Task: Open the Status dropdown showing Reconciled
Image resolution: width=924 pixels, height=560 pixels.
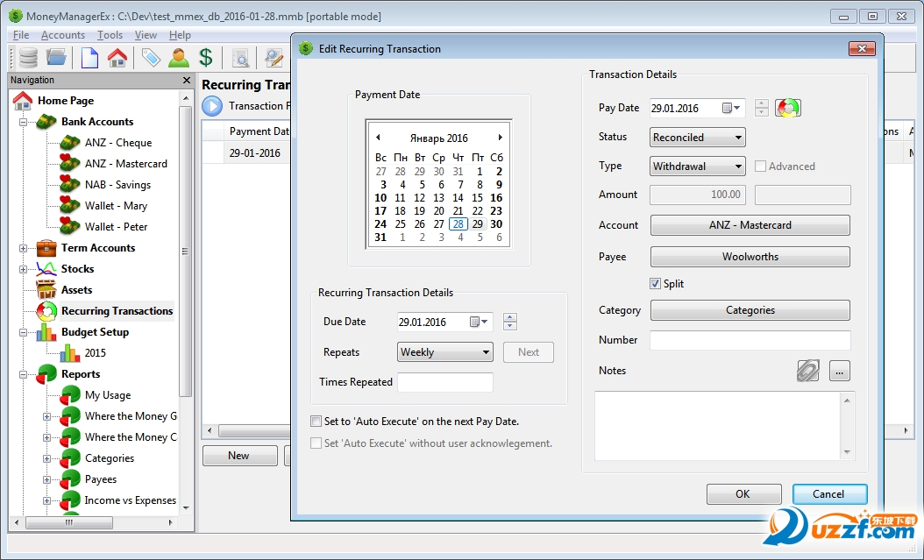Action: pos(697,138)
